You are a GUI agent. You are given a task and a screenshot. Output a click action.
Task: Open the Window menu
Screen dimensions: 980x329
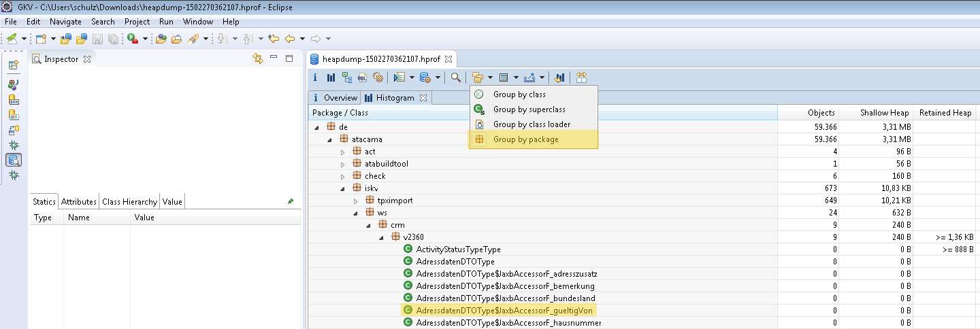[x=198, y=22]
